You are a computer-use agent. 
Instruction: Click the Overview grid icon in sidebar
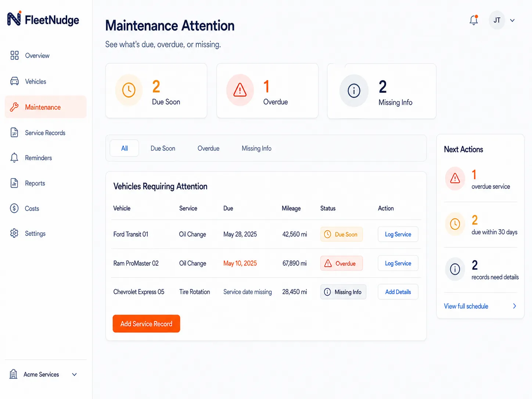(x=14, y=55)
